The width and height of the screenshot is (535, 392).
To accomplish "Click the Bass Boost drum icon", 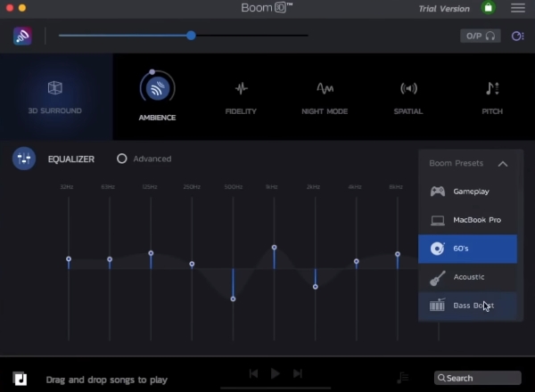I will [437, 305].
